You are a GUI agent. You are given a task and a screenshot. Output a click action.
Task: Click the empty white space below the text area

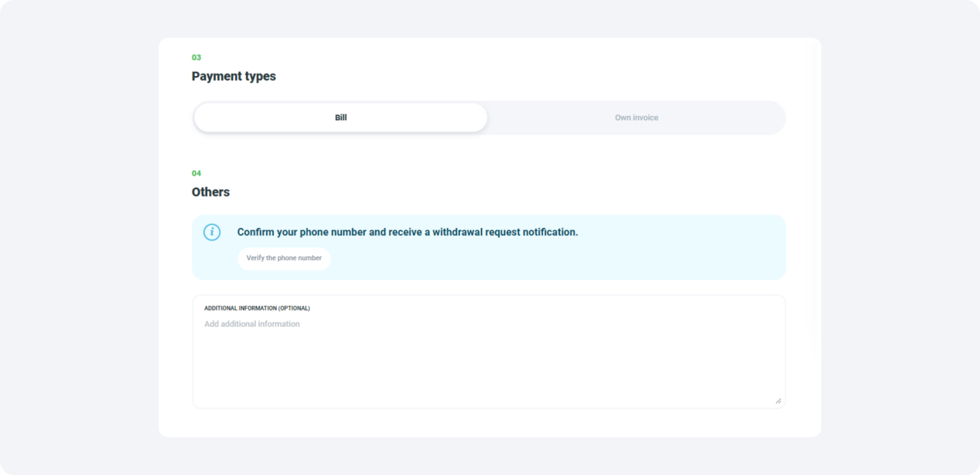489,422
